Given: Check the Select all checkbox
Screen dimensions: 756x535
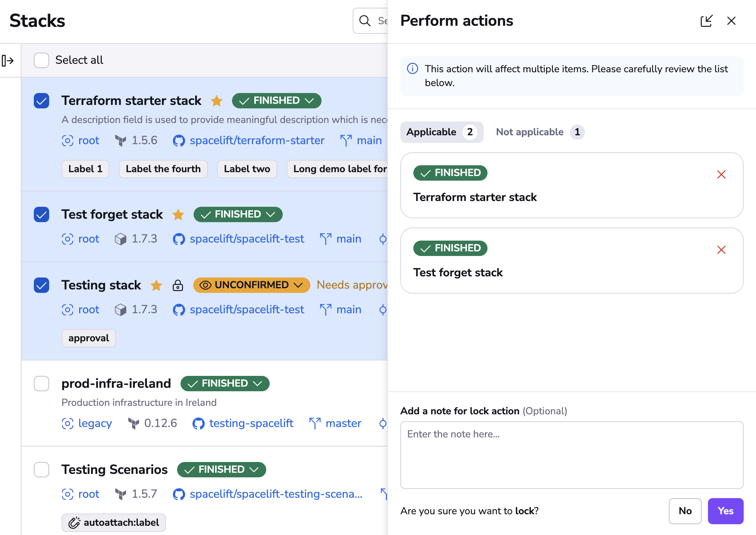Looking at the screenshot, I should click(41, 60).
